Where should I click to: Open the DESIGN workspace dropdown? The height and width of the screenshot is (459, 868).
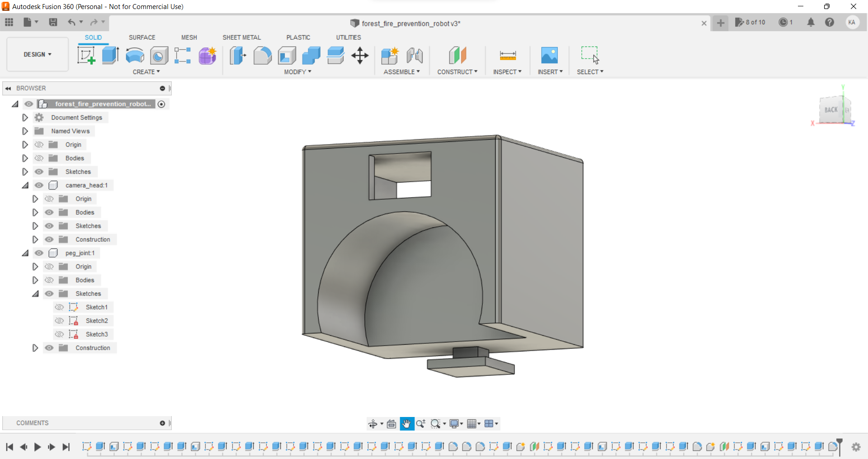[38, 54]
